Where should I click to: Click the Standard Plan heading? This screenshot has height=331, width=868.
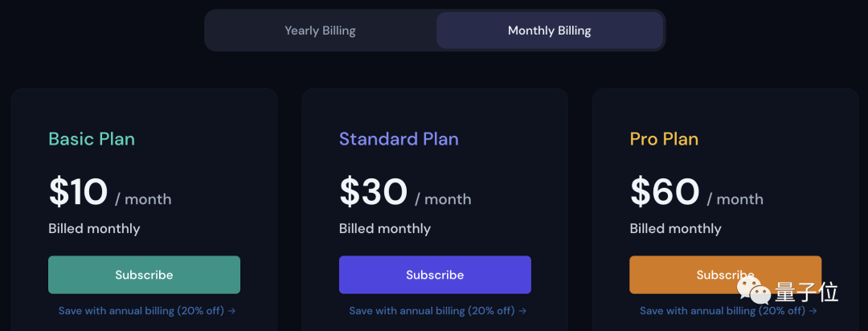(x=399, y=139)
